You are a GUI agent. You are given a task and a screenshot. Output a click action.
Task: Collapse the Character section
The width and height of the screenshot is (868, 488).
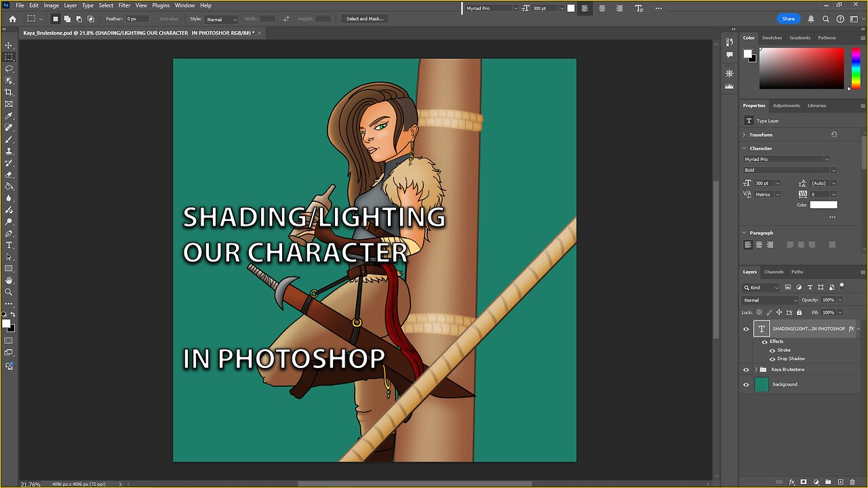coord(745,148)
